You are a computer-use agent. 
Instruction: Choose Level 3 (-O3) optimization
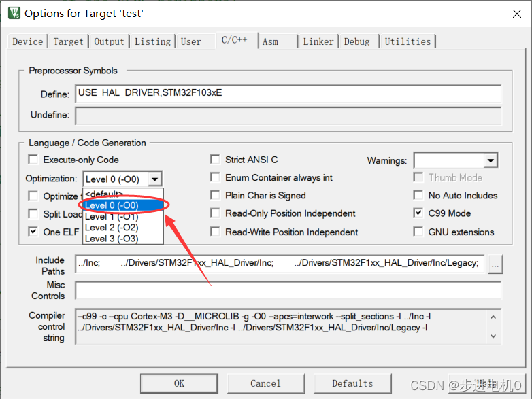point(123,239)
